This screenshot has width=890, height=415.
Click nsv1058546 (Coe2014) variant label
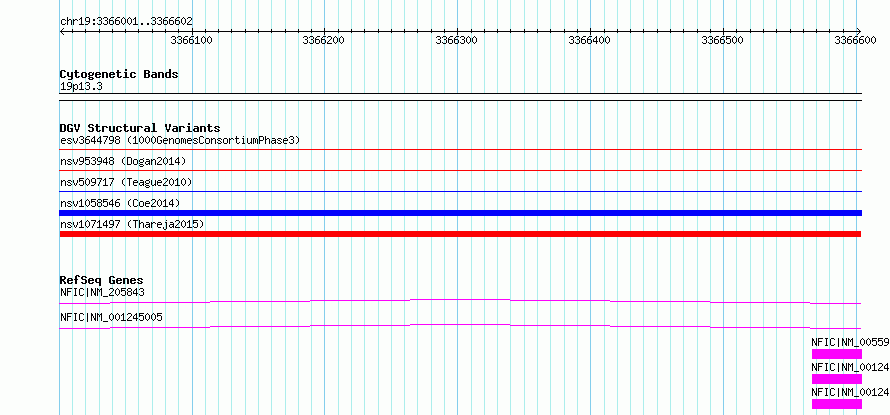click(x=120, y=203)
